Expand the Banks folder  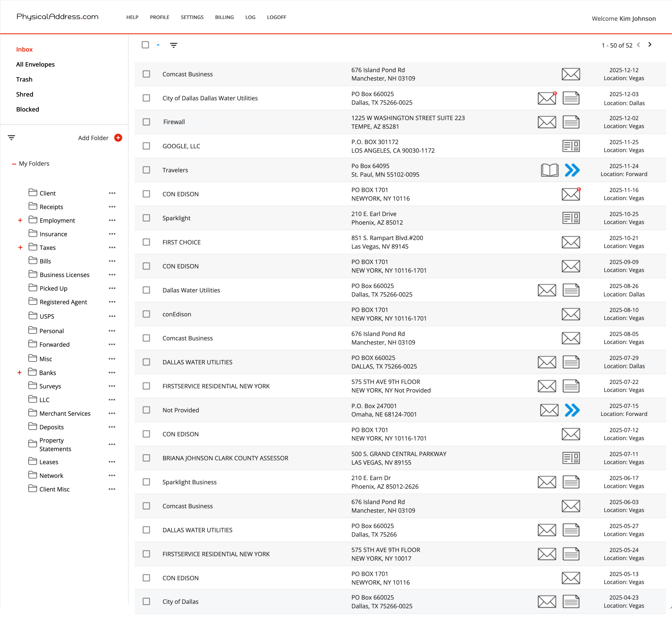pyautogui.click(x=19, y=373)
